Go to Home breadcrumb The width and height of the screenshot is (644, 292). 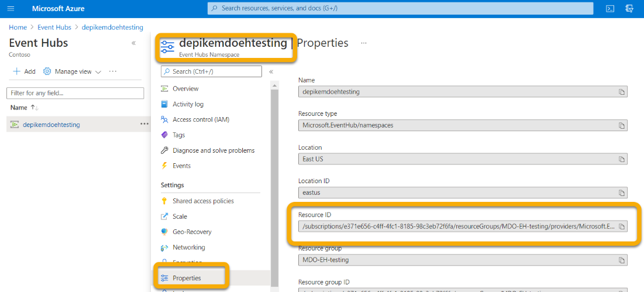(18, 28)
